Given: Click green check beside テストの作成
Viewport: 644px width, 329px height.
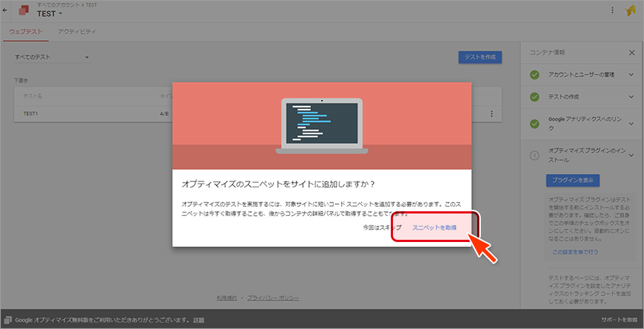Looking at the screenshot, I should click(534, 97).
